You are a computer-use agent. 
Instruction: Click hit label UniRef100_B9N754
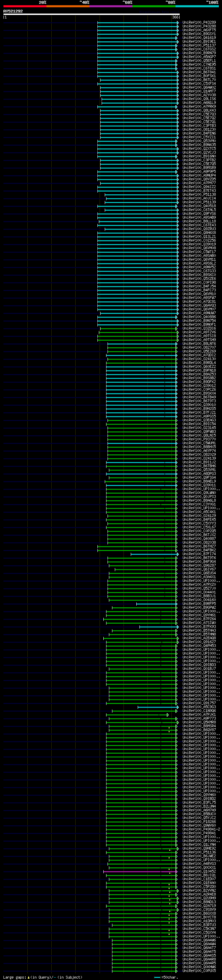tap(199, 321)
